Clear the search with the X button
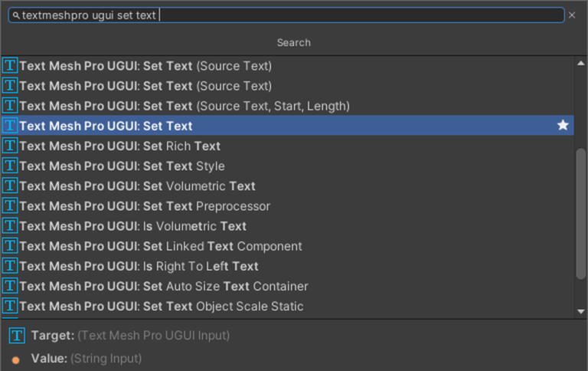 tap(572, 15)
